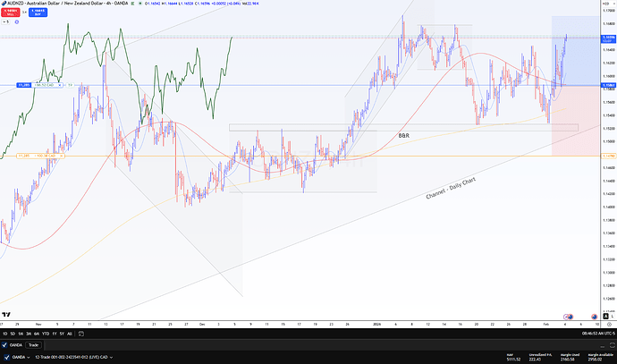Click the OANDA checkmark logo in account row
Viewport: 617px width, 364px height.
pyautogui.click(x=6, y=358)
